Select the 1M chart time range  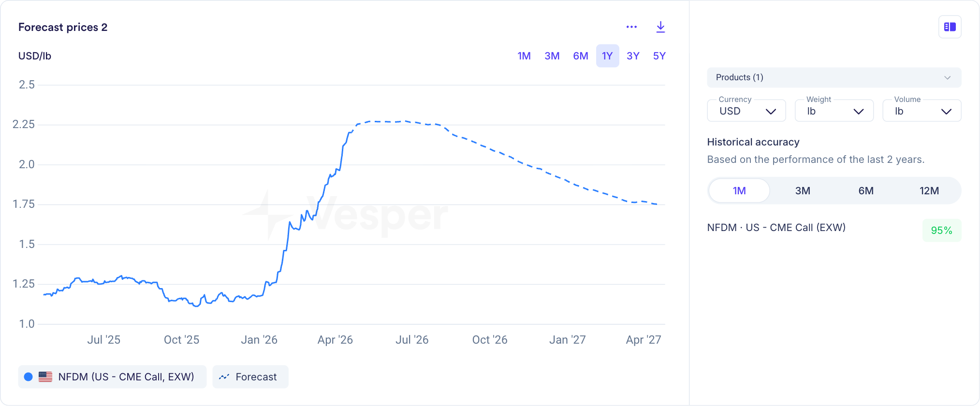click(x=524, y=56)
